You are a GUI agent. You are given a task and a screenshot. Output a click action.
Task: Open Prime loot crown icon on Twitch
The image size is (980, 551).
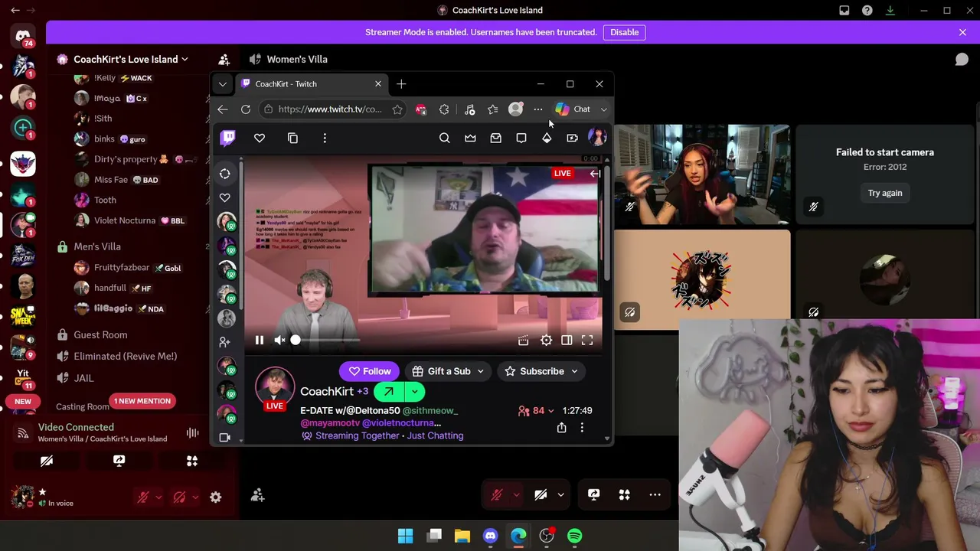point(470,138)
